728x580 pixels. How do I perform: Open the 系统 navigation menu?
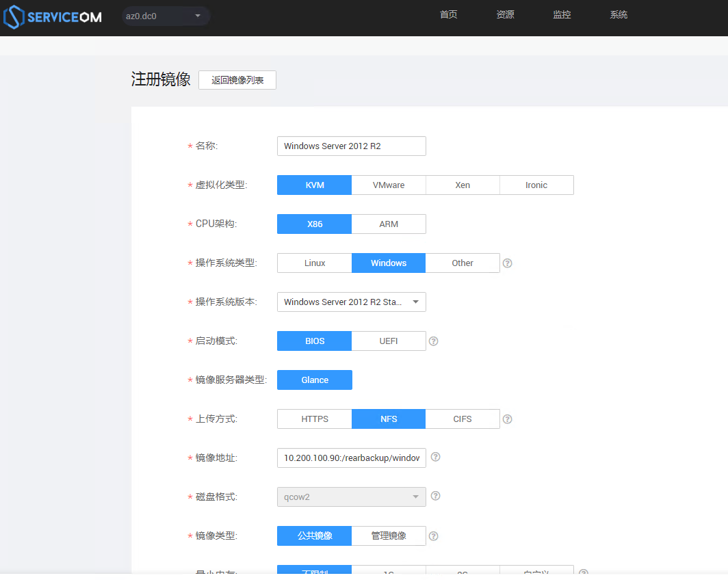pos(619,15)
